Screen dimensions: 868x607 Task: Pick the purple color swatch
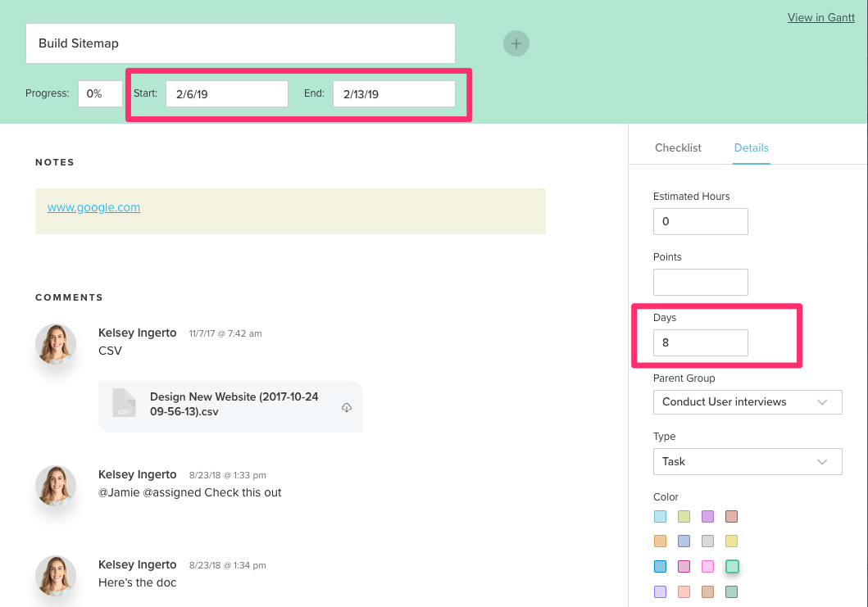point(707,516)
